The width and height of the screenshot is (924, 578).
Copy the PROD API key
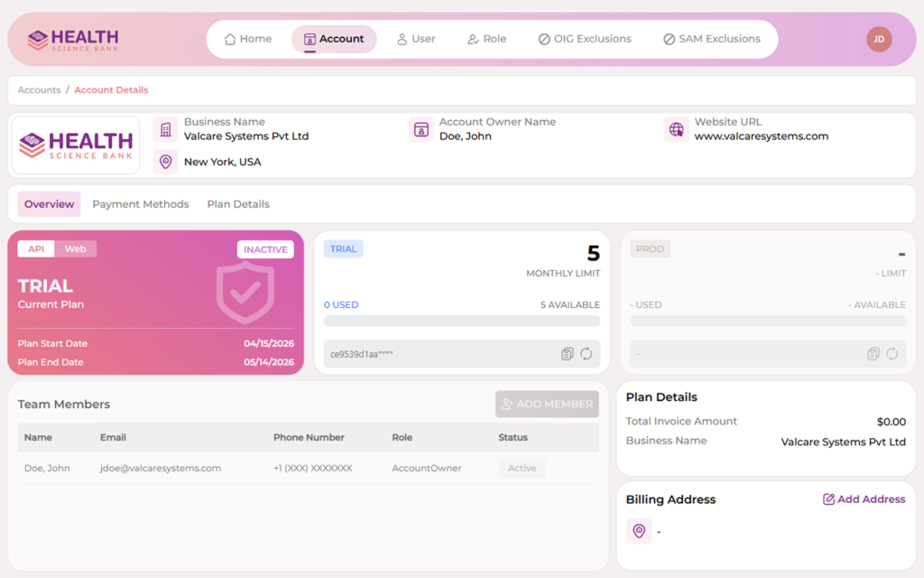[x=873, y=354]
